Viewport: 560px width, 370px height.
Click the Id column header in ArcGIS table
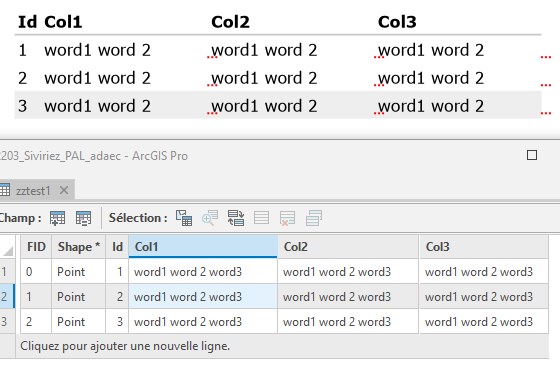tap(117, 246)
